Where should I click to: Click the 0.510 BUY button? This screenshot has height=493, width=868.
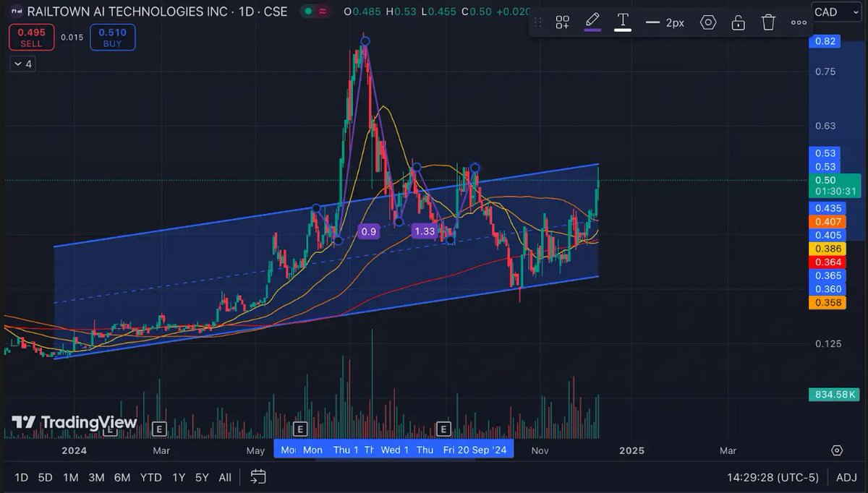point(112,38)
